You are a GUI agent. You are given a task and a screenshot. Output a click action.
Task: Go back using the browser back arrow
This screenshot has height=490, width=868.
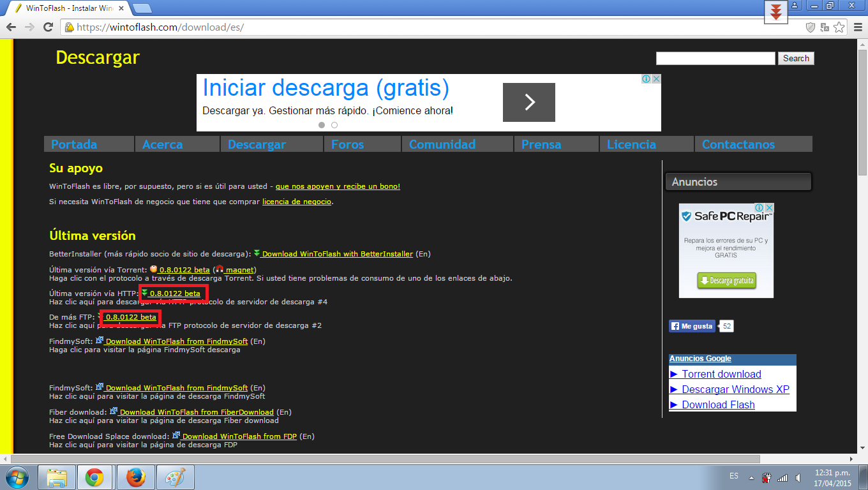point(11,27)
